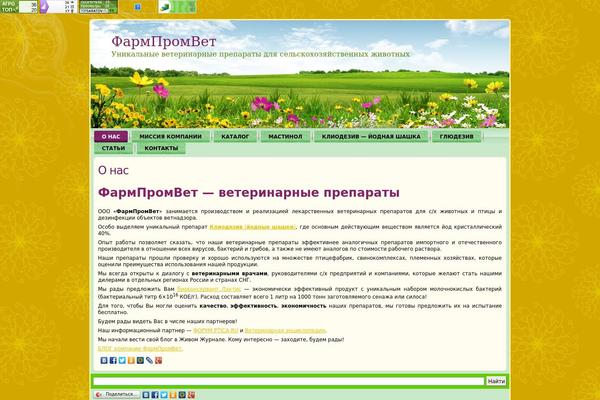The image size is (600, 400).
Task: Open the КОНТАКТЫ page
Action: (161, 148)
